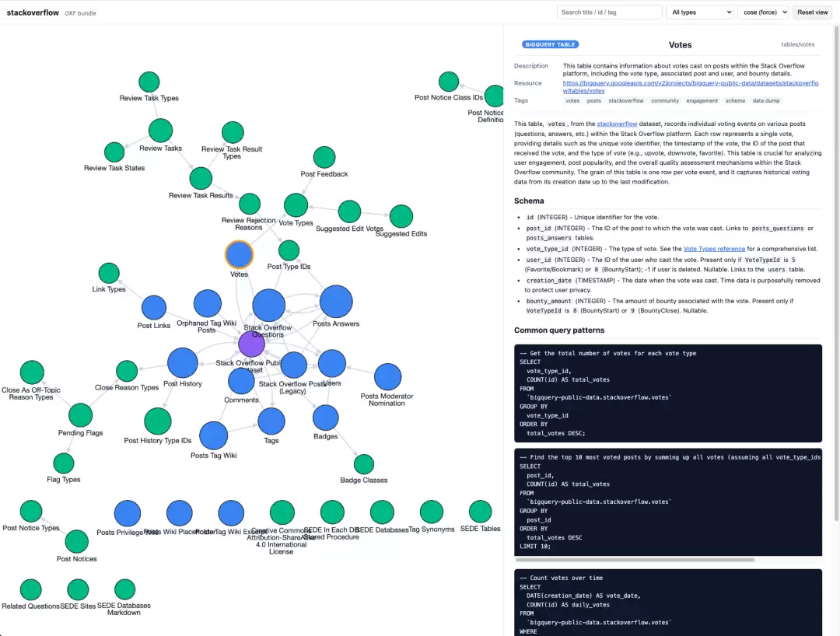This screenshot has height=636, width=840.
Task: Click the Post History node
Action: (x=183, y=363)
